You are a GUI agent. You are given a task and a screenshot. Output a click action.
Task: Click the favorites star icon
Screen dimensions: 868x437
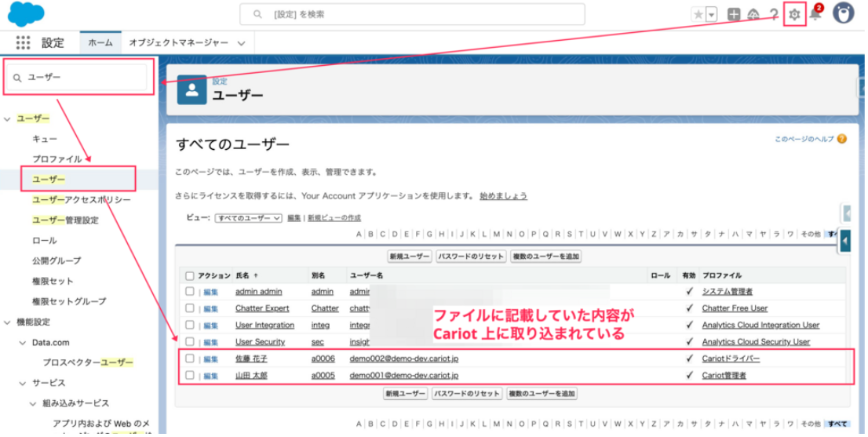(x=698, y=15)
